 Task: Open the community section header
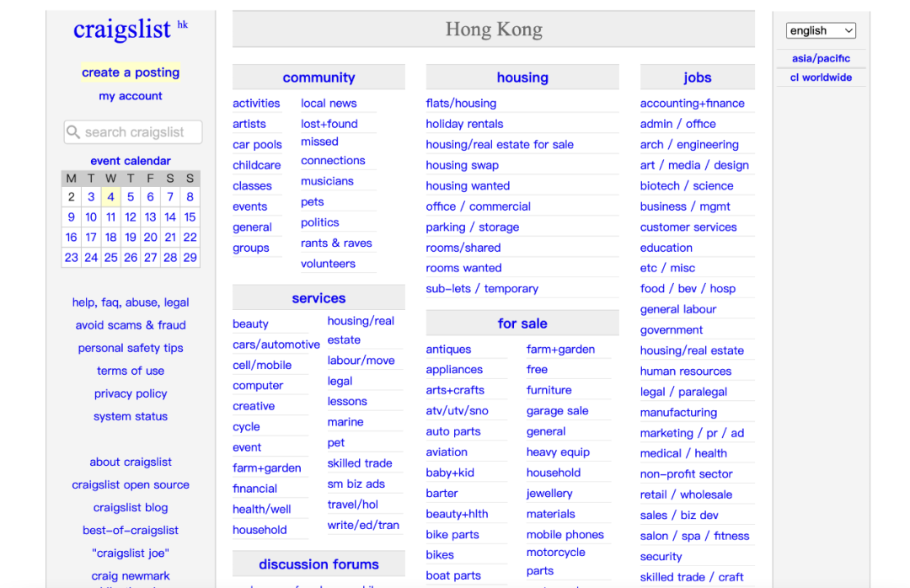click(318, 78)
